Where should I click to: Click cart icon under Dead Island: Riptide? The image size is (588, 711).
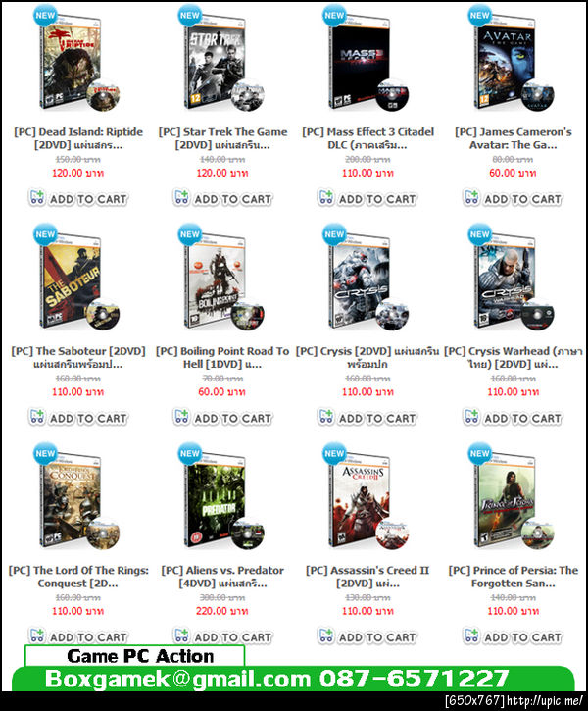[x=36, y=198]
